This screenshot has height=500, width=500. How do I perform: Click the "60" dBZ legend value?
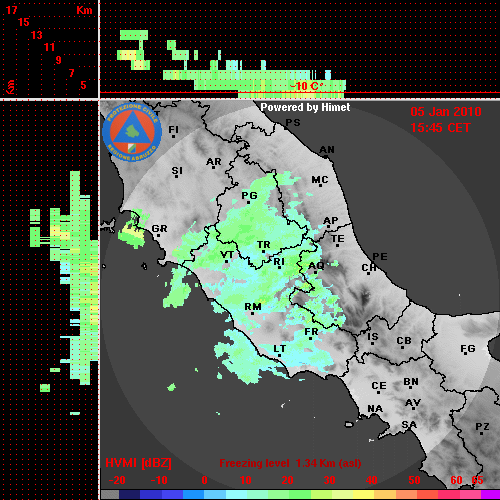pos(456,480)
